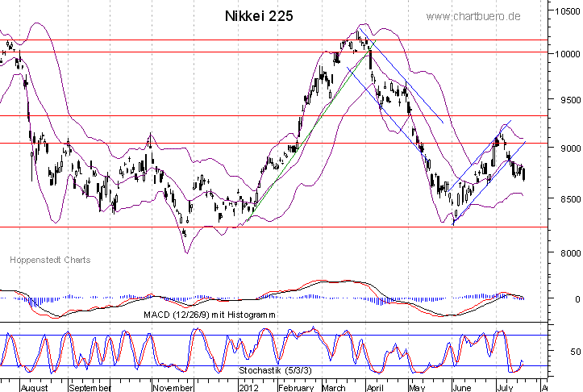The width and height of the screenshot is (583, 392).
Task: Click the September date label
Action: (x=90, y=388)
